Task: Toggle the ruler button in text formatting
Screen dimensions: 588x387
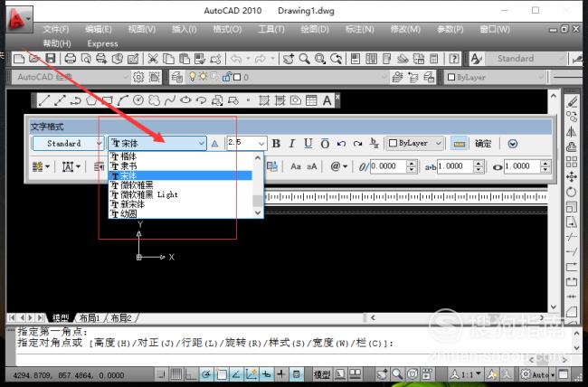Action: (x=459, y=144)
